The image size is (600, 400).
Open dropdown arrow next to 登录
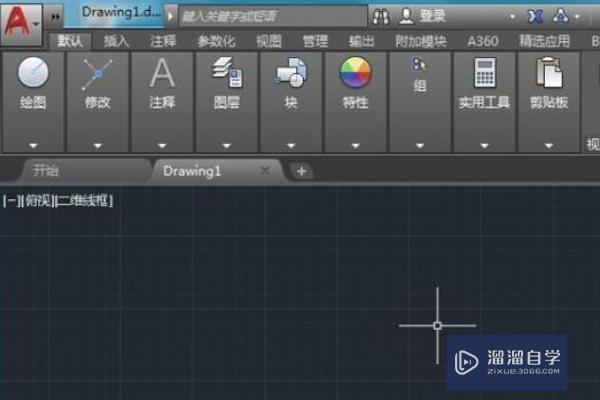[x=512, y=16]
